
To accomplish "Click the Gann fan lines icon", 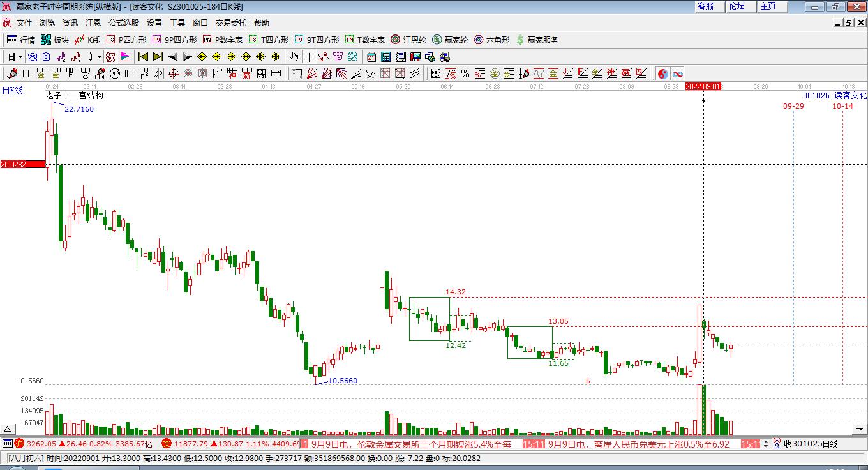I will click(x=311, y=73).
